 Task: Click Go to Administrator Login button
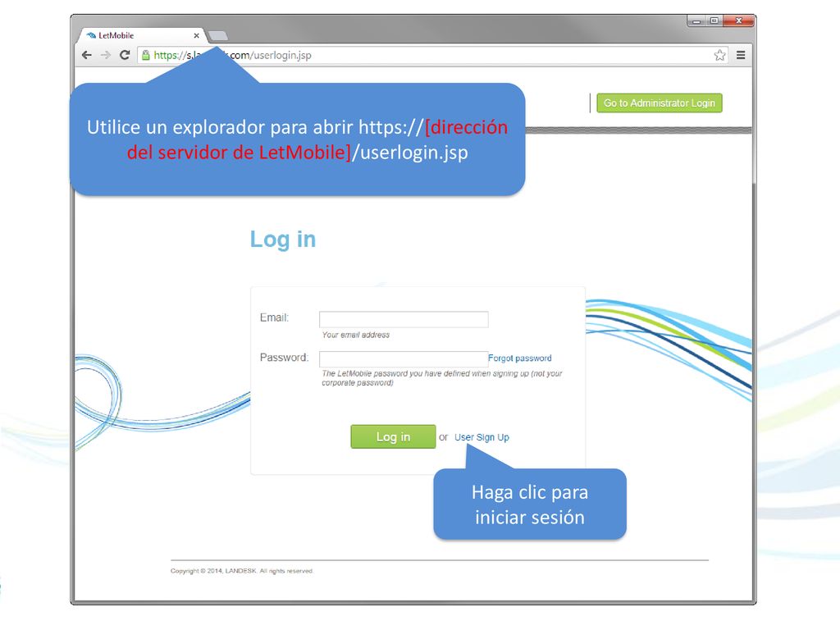tap(660, 103)
